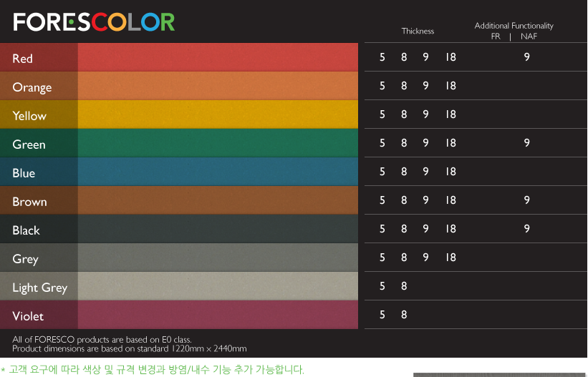Click thickness 18 in the Blue row

(450, 172)
